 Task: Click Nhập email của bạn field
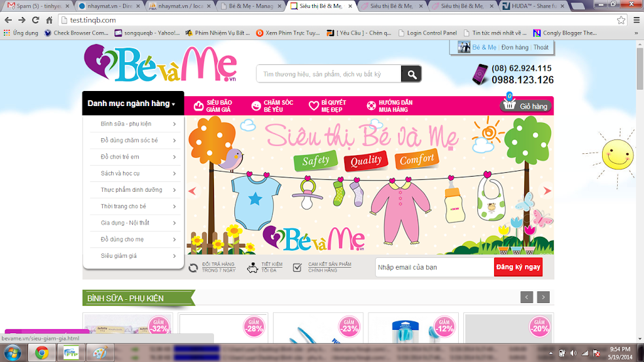tap(434, 267)
